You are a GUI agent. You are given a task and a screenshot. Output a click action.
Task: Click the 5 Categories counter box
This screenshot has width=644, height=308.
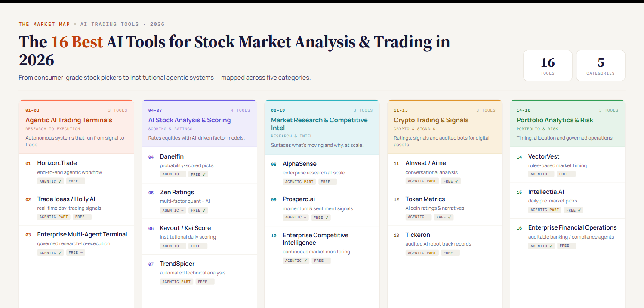click(601, 65)
